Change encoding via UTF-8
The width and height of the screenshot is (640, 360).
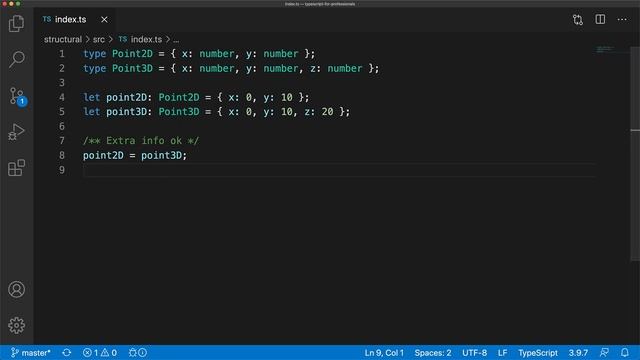[x=474, y=353]
